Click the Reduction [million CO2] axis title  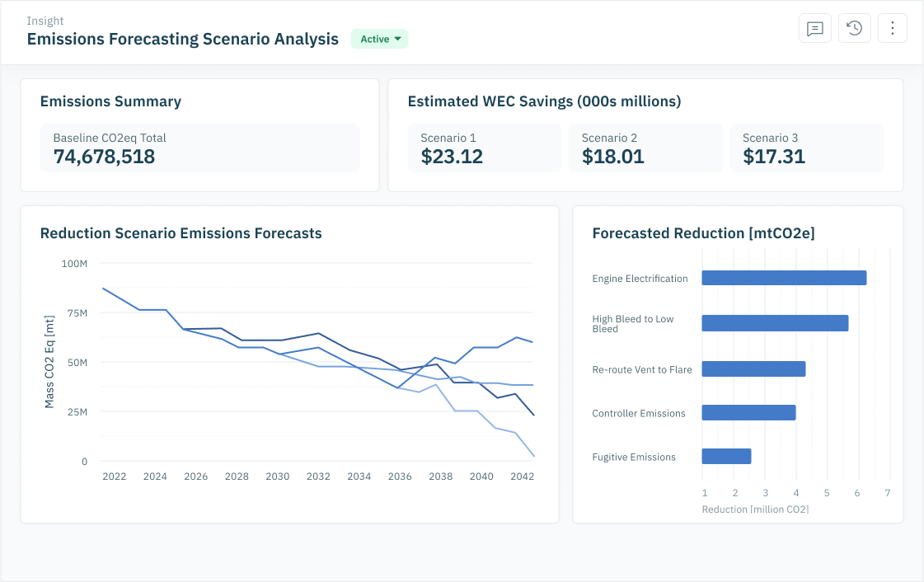pos(756,509)
